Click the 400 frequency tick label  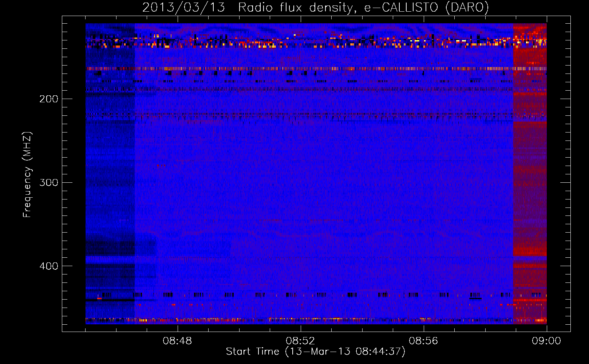pos(49,266)
